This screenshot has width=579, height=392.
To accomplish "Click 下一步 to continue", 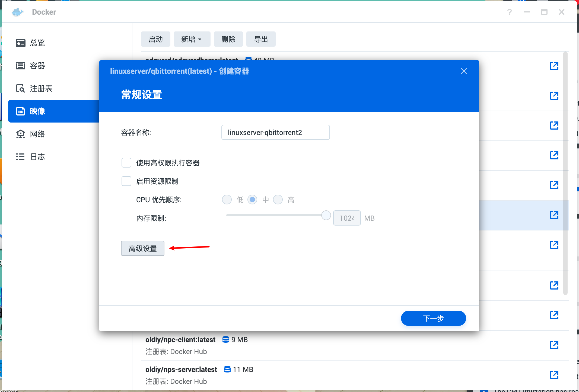I will tap(434, 318).
